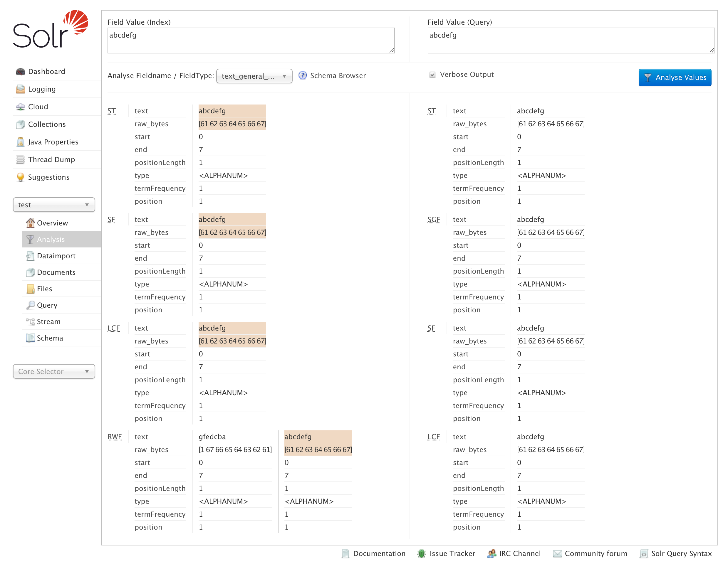
Task: Click the Issue Tracker bug icon
Action: [421, 553]
